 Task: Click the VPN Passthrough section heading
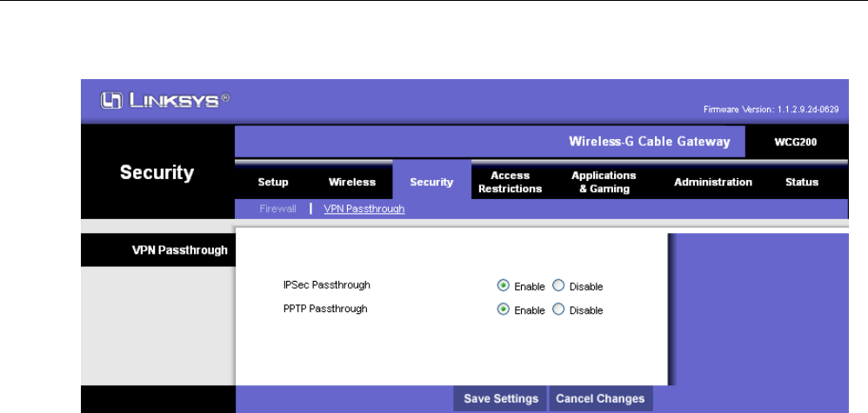(179, 250)
